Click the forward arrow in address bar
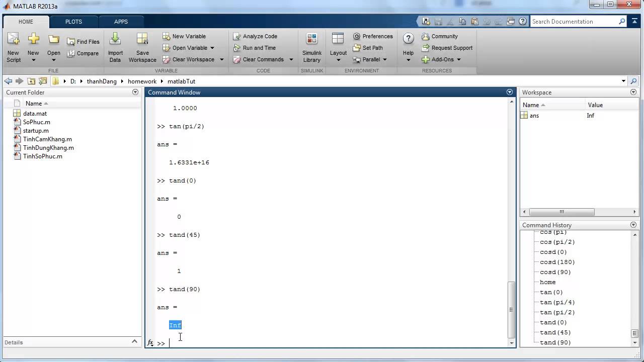This screenshot has width=644, height=362. [x=19, y=81]
